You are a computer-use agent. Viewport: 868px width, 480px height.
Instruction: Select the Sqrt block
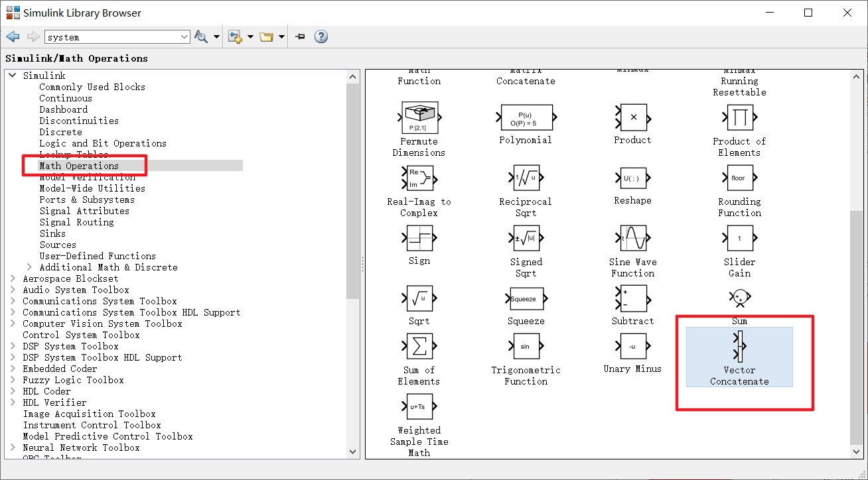tap(419, 298)
